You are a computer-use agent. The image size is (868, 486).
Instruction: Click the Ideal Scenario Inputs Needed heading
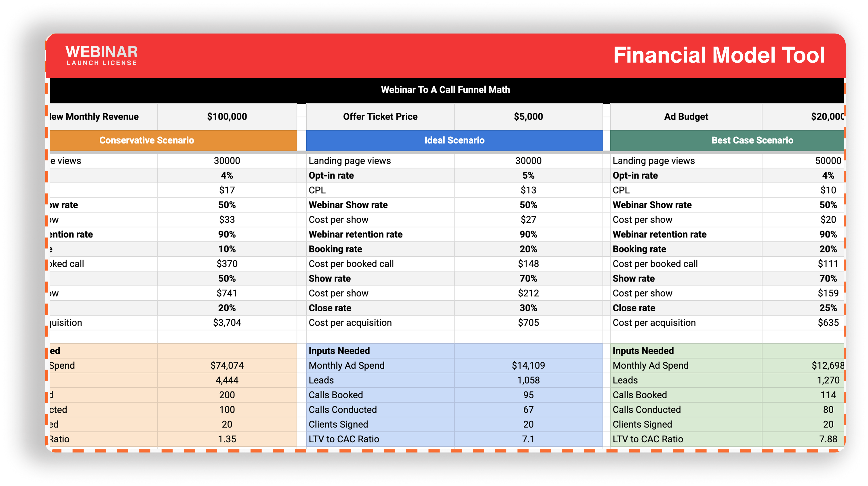coord(339,351)
